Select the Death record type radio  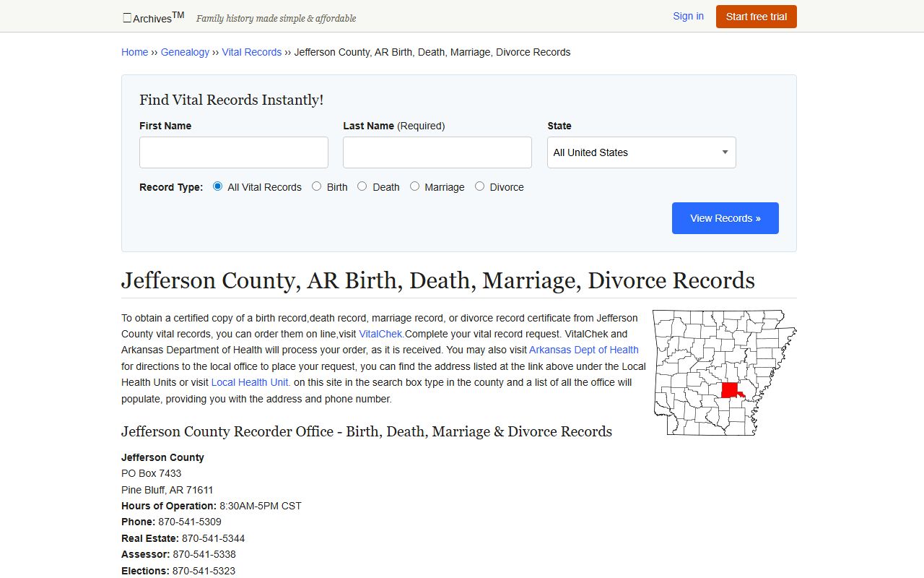(x=362, y=186)
